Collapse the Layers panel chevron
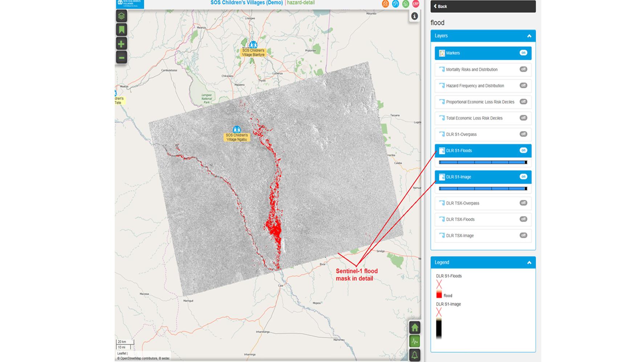Image resolution: width=644 pixels, height=362 pixels. coord(529,36)
